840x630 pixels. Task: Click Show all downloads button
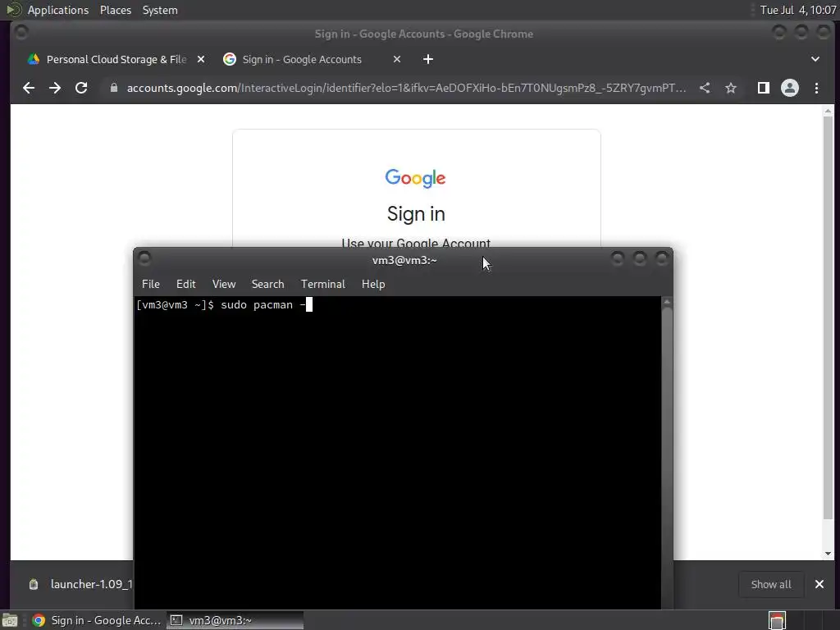(x=771, y=584)
